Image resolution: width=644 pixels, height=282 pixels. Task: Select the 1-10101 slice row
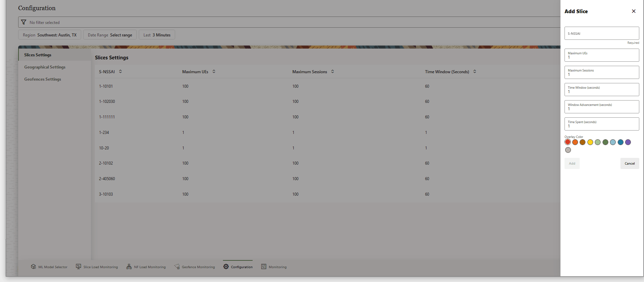328,86
